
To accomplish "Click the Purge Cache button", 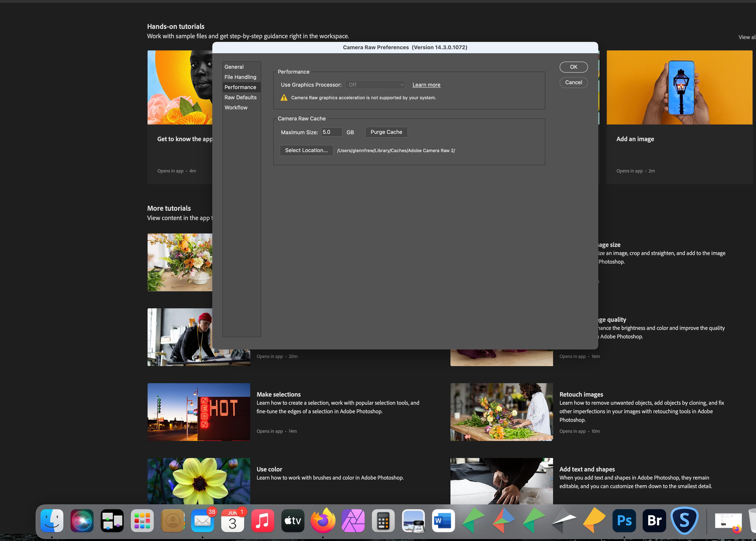I will [x=386, y=132].
